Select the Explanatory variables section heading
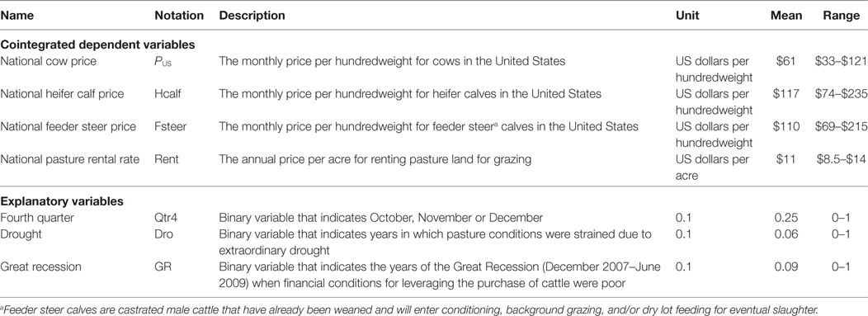Image resolution: width=868 pixels, height=316 pixels. (x=62, y=201)
